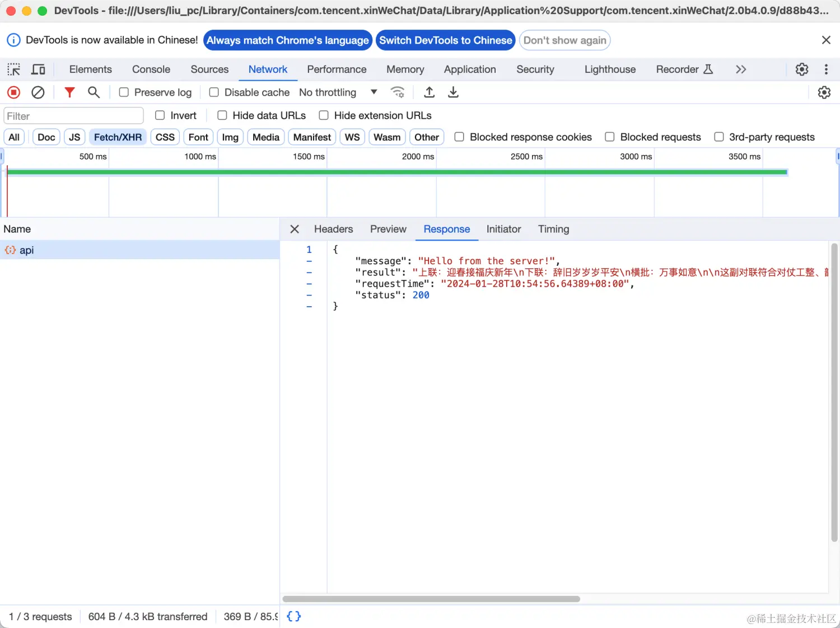840x628 pixels.
Task: Click the Filter text input
Action: [74, 116]
